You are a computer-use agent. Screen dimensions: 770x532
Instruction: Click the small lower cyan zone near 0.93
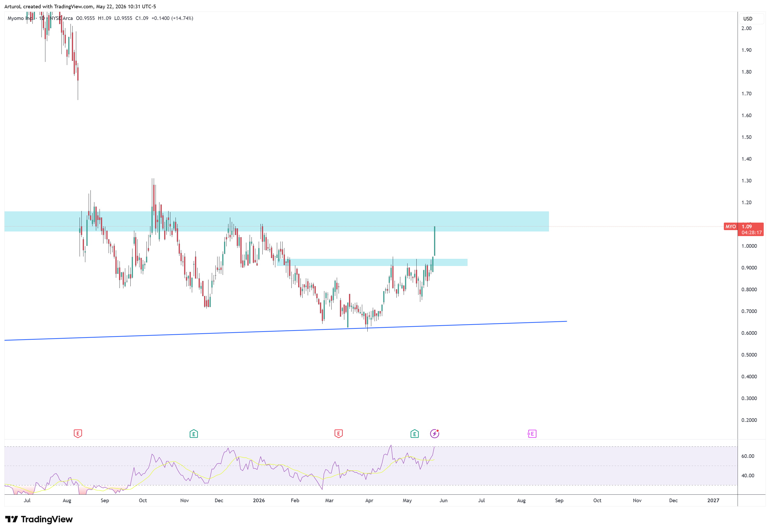click(372, 262)
